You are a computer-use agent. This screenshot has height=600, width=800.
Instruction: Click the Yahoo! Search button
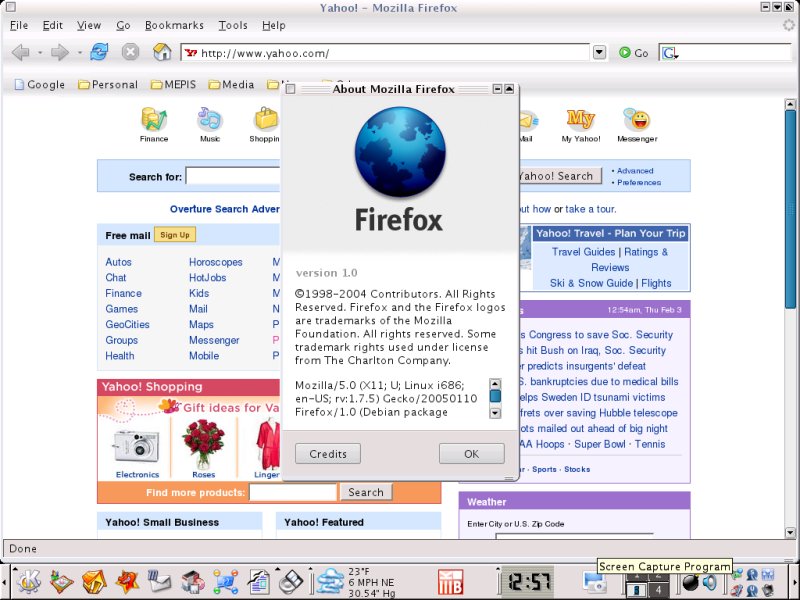[x=560, y=176]
